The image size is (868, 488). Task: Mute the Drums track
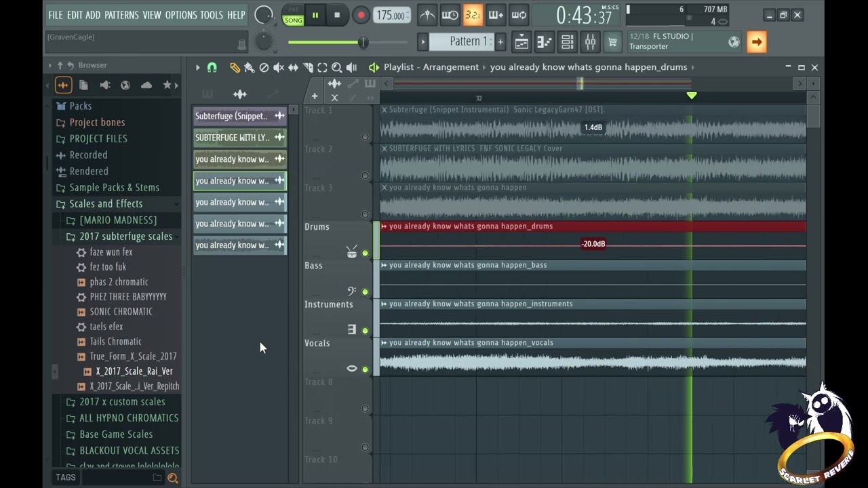click(365, 253)
